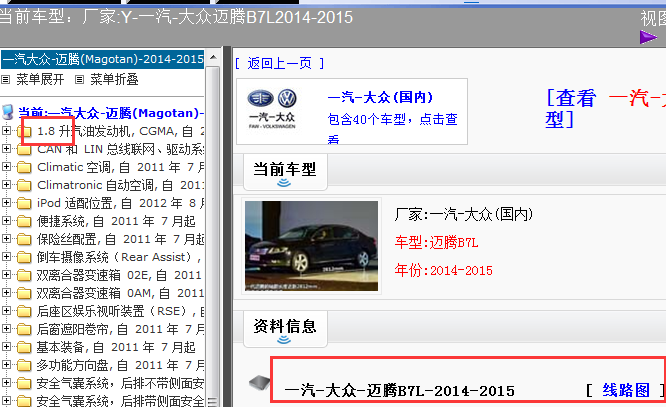Click the tree panel vertical scrollbar track
666x407 pixels.
pos(213,229)
